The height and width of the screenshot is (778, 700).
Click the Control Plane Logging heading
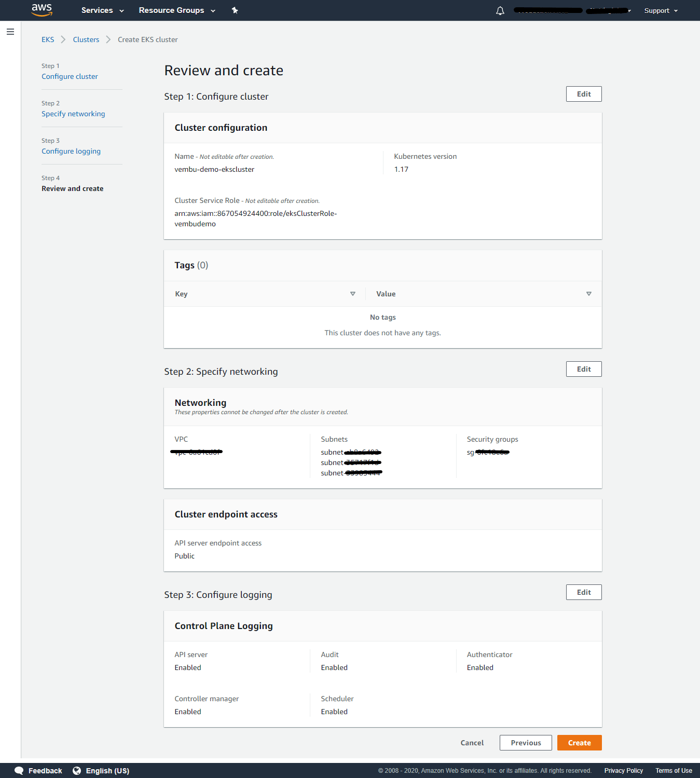(224, 626)
